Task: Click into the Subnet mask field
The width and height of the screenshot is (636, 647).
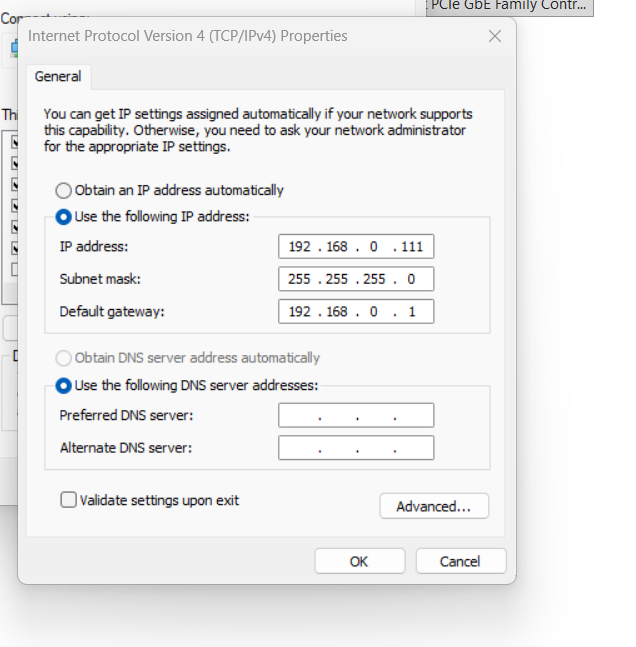Action: (x=356, y=279)
